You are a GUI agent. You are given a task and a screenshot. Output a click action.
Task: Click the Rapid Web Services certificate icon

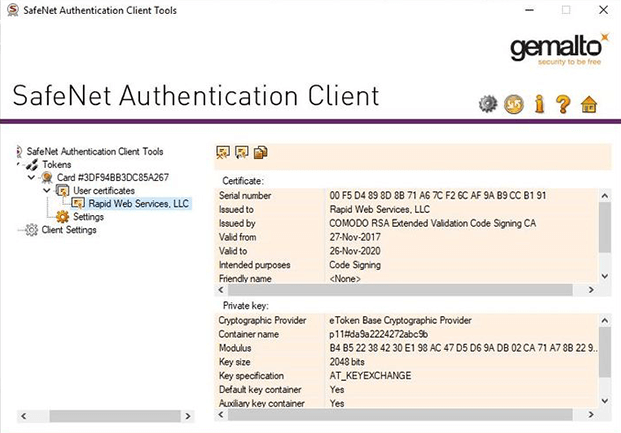tap(78, 204)
